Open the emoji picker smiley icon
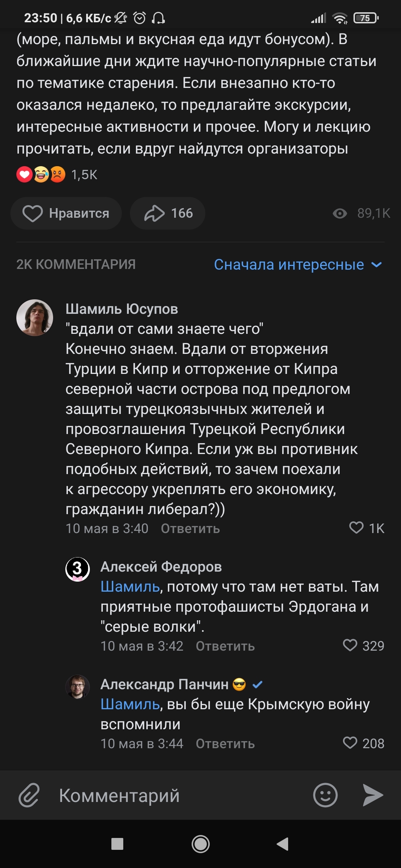The width and height of the screenshot is (401, 868). point(325,795)
